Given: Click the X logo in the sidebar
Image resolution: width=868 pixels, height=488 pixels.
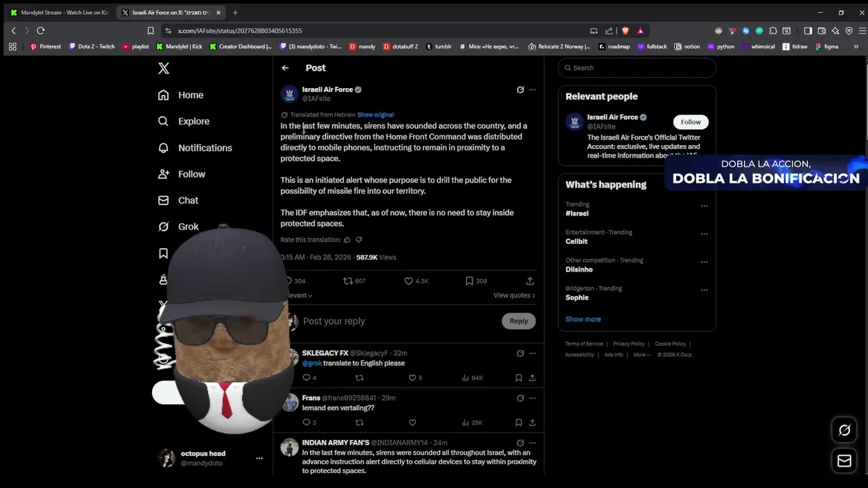Looking at the screenshot, I should 163,68.
